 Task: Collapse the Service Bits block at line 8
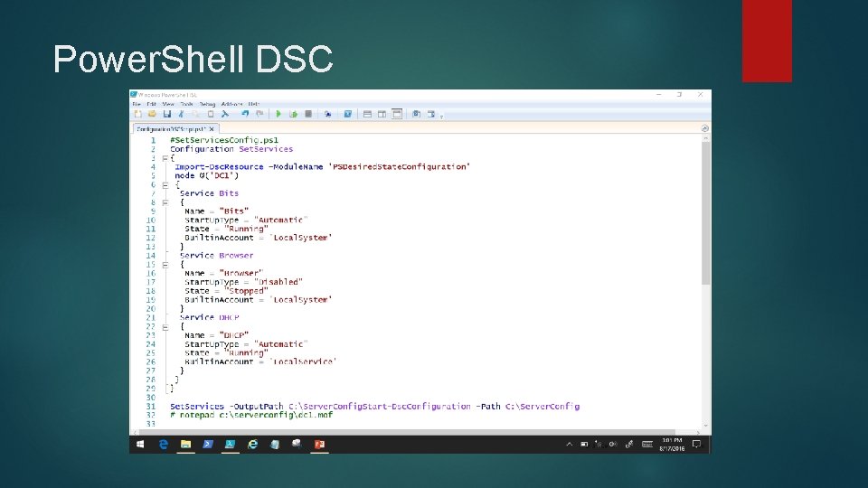tap(165, 203)
